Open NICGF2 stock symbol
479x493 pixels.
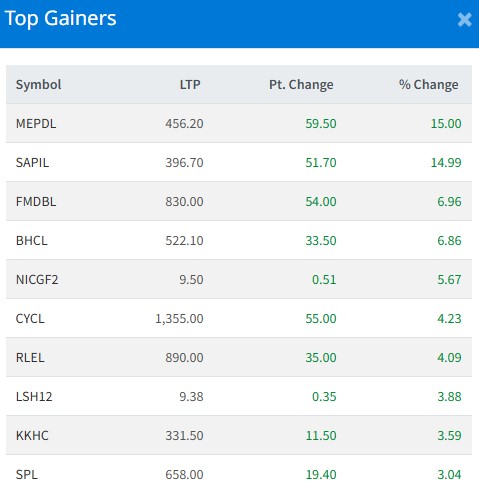pos(37,280)
